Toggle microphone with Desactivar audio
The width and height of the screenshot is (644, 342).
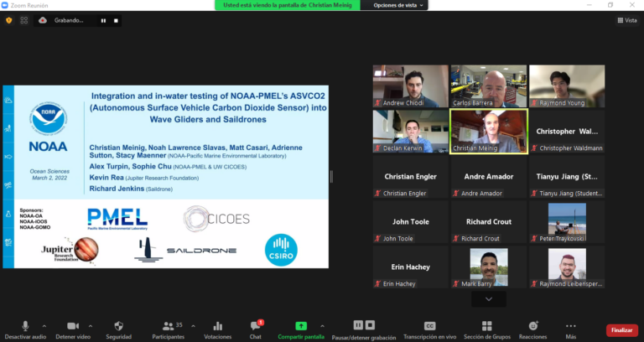click(x=25, y=326)
